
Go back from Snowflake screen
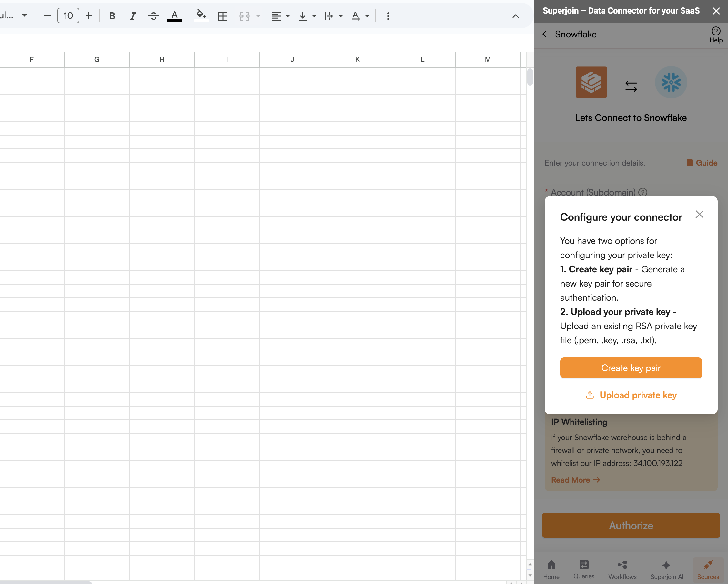pos(544,34)
